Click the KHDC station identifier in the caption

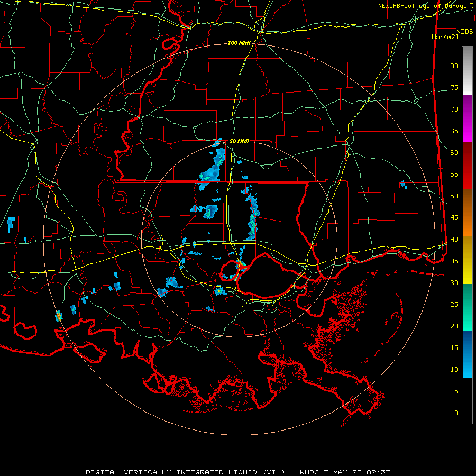[x=309, y=472]
